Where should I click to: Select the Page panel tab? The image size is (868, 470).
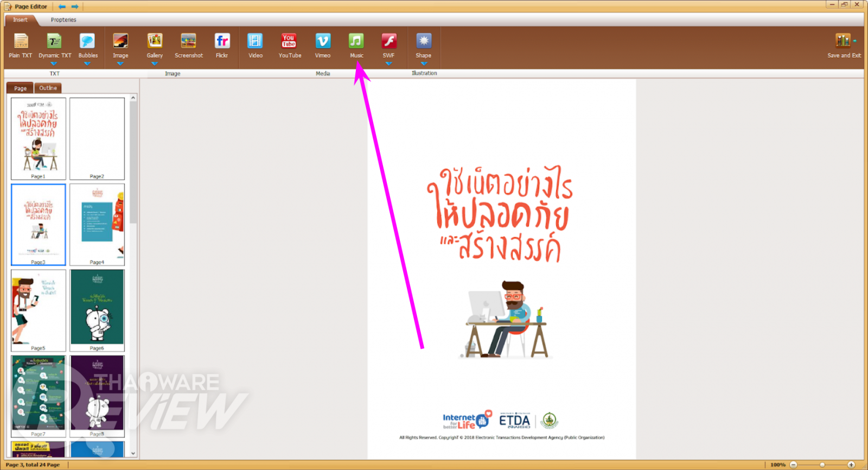pos(20,88)
